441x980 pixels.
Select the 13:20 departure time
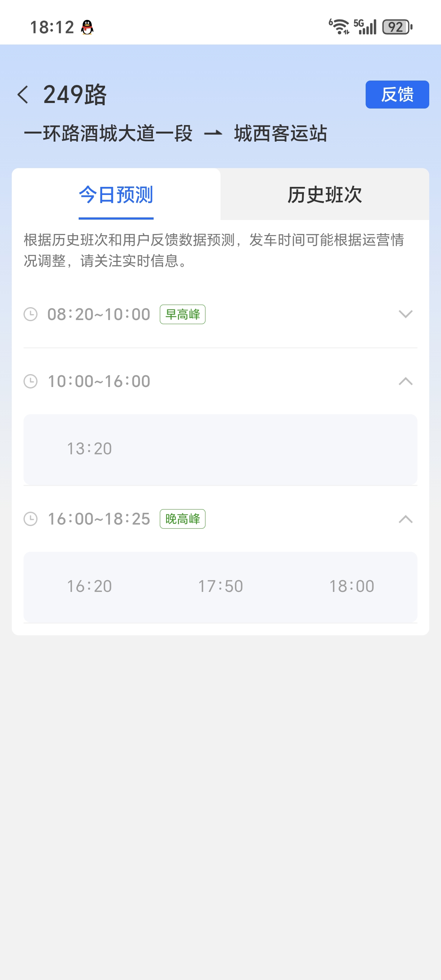click(x=89, y=449)
